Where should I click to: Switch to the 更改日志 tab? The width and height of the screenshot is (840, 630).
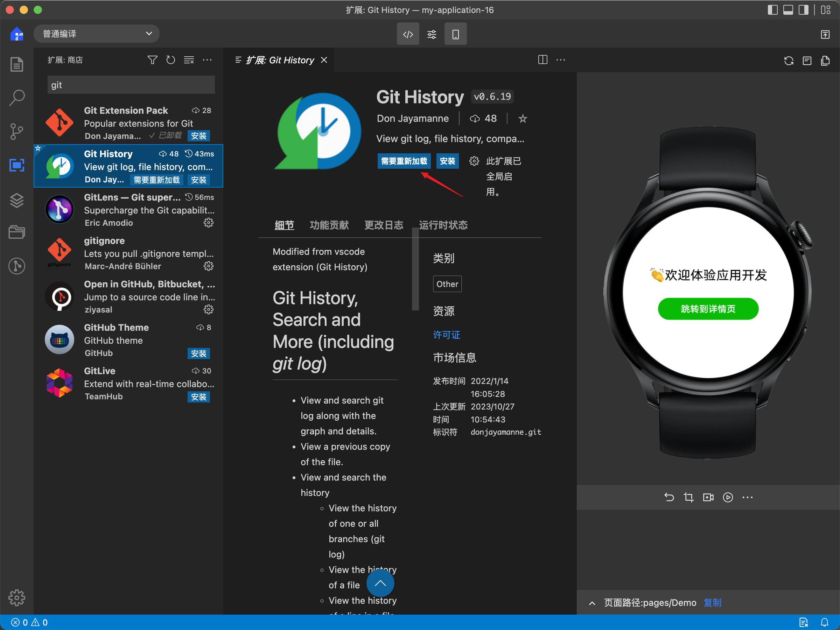click(x=384, y=225)
